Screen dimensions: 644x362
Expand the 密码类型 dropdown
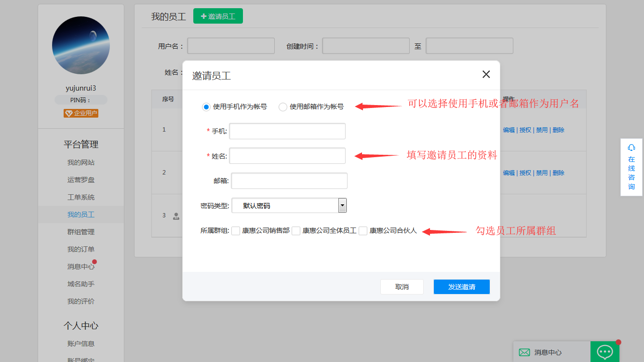pos(342,206)
